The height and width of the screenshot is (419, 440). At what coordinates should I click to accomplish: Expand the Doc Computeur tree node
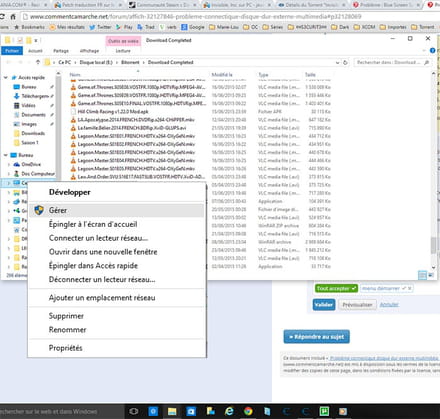9,174
